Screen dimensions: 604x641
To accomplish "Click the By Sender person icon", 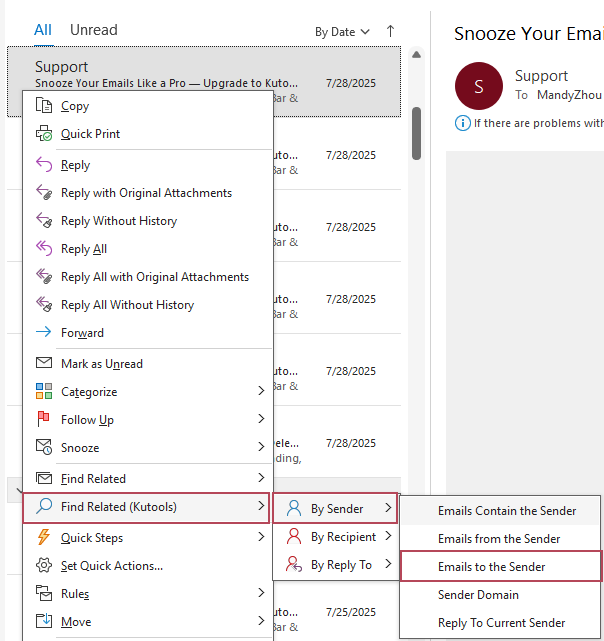I will click(x=294, y=509).
